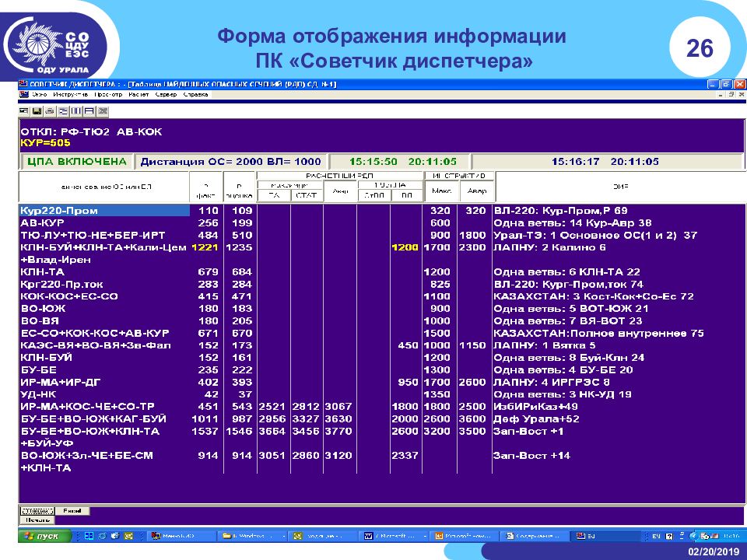The height and width of the screenshot is (560, 747).
Task: Select the ВО-ЮЖ row name
Action: pyautogui.click(x=42, y=309)
